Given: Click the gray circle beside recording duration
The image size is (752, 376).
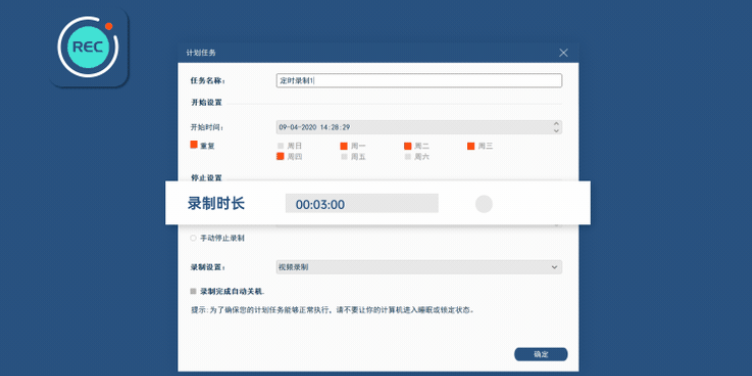Looking at the screenshot, I should [484, 204].
